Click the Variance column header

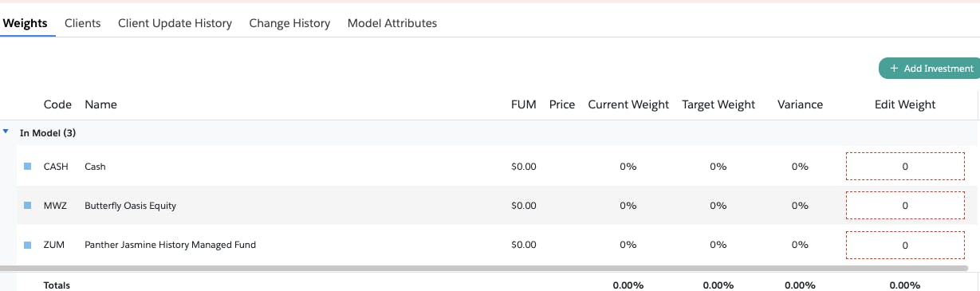pos(800,104)
